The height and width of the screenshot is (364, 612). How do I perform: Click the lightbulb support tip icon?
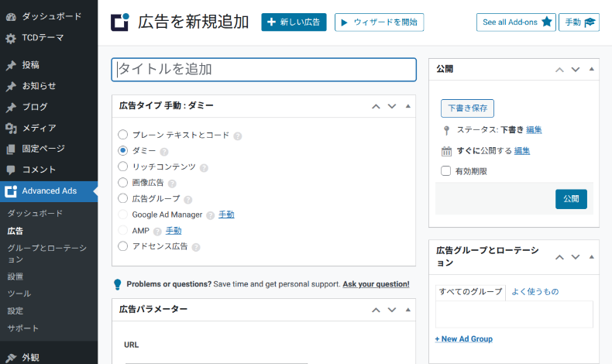[118, 284]
